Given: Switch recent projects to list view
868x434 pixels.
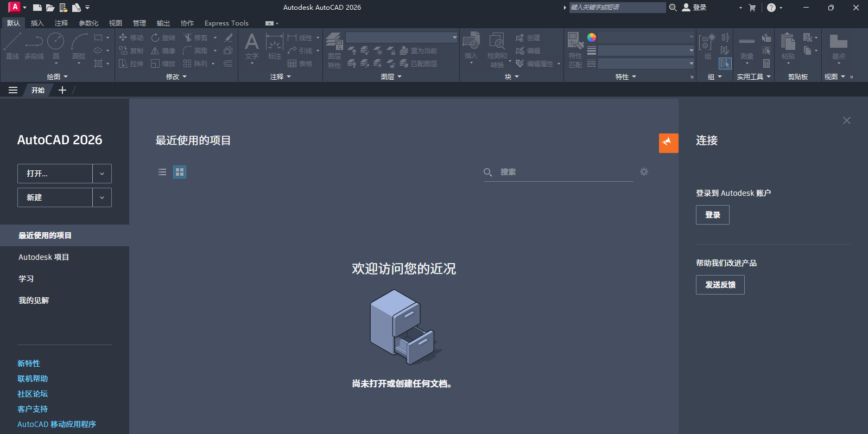Looking at the screenshot, I should pos(162,172).
